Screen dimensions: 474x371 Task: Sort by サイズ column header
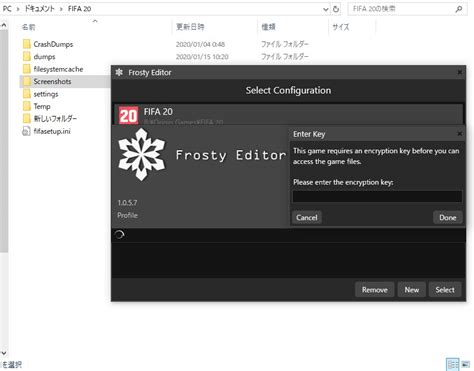tap(341, 27)
